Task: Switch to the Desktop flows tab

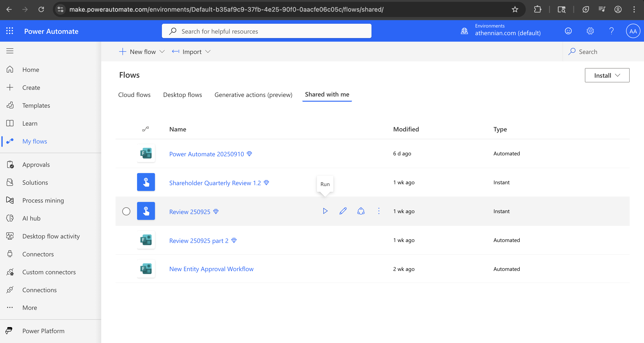Action: click(x=182, y=95)
